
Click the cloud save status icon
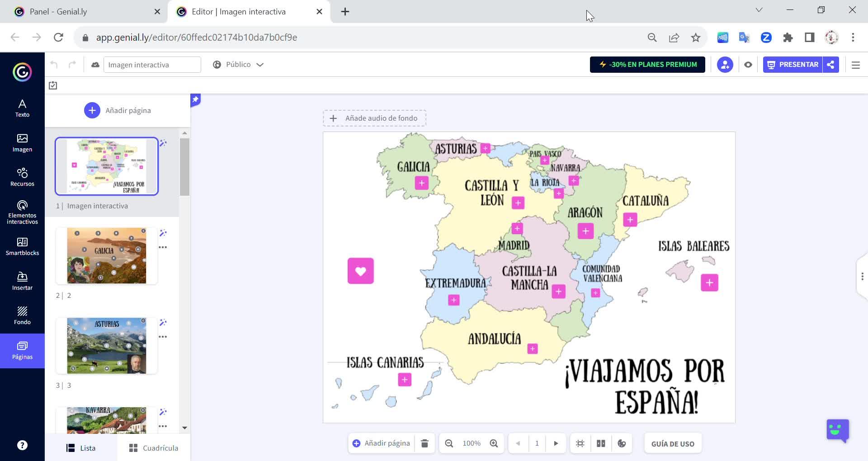(x=95, y=65)
